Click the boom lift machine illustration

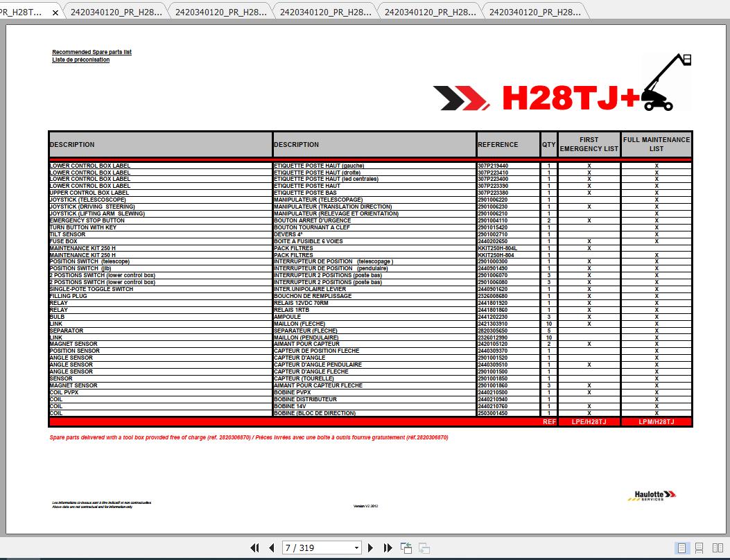coord(666,82)
